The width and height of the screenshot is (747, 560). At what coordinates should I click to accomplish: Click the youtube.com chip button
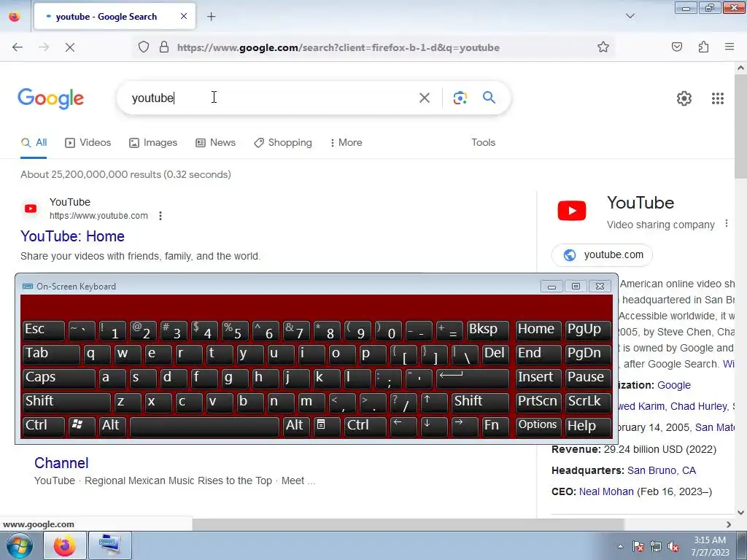[602, 254]
